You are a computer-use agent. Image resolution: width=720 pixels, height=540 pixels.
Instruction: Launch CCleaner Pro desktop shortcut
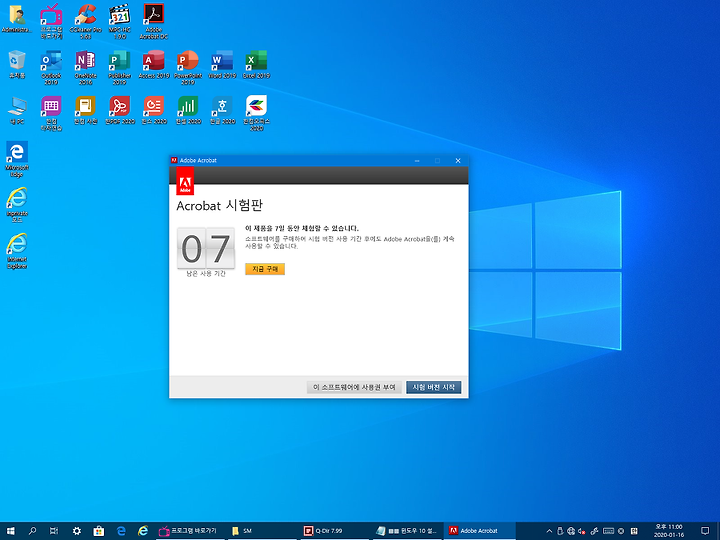85,21
